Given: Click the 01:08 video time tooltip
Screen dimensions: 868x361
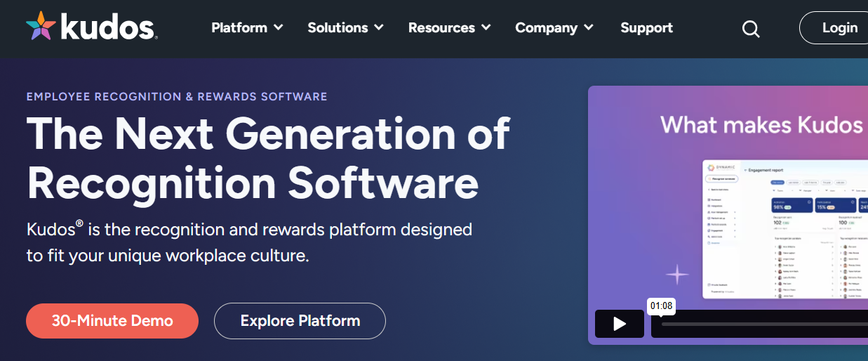Looking at the screenshot, I should coord(662,306).
